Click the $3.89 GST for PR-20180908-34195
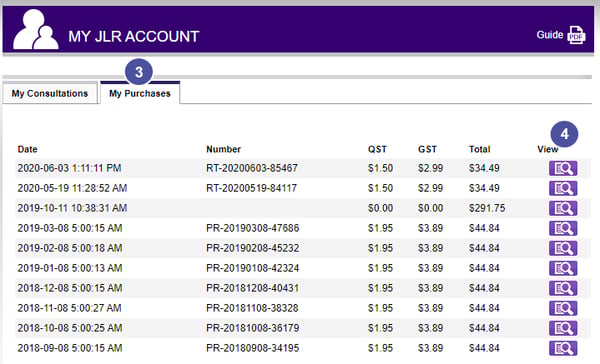600x364 pixels. click(x=430, y=348)
